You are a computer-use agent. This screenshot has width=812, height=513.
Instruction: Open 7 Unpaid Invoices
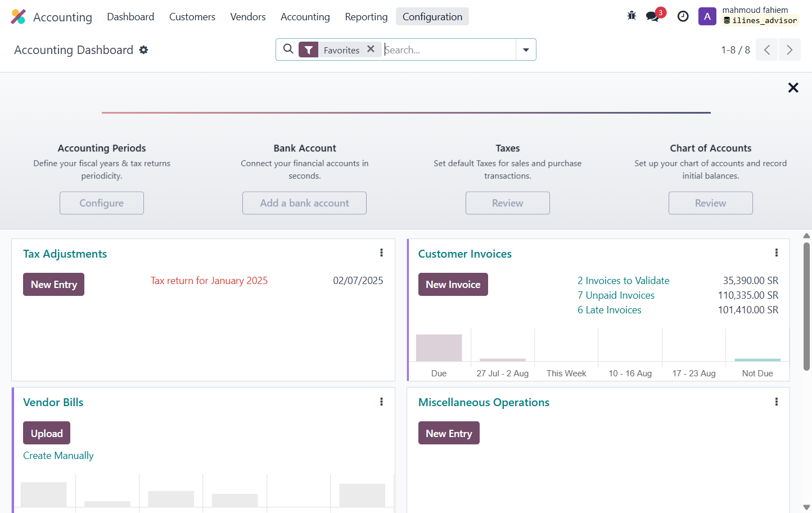click(616, 295)
